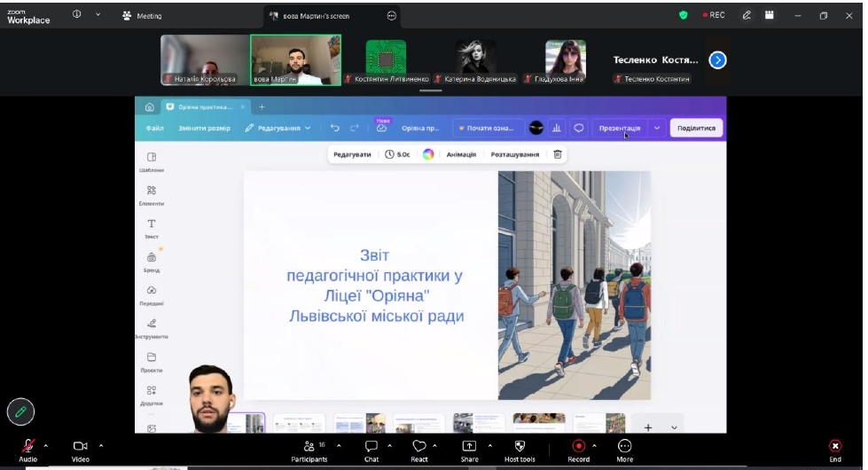Toggle the Video camera button

(81, 450)
